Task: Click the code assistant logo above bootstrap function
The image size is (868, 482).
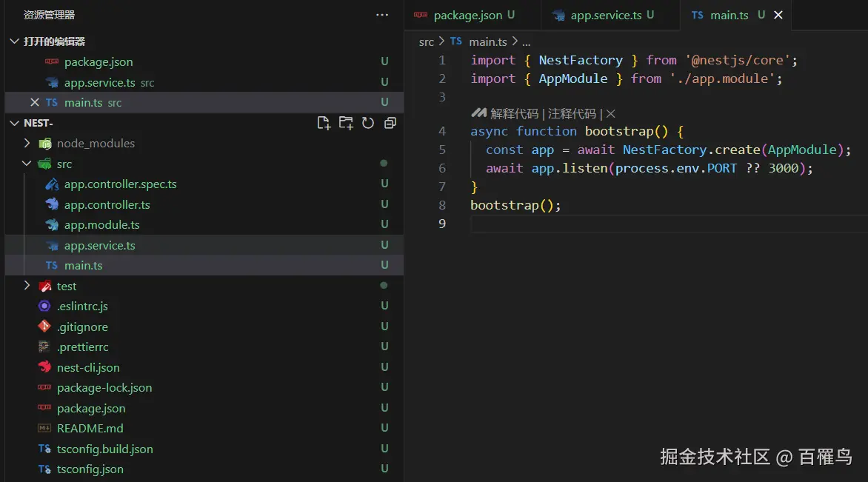Action: click(x=478, y=113)
